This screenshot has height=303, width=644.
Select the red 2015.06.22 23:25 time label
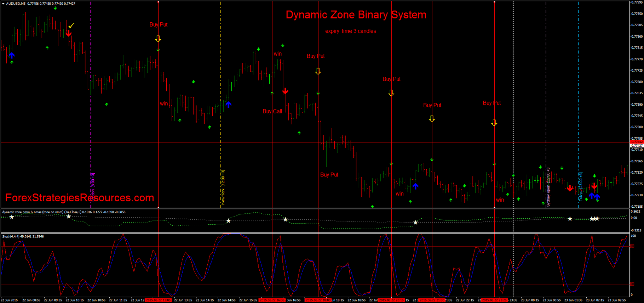click(x=494, y=300)
